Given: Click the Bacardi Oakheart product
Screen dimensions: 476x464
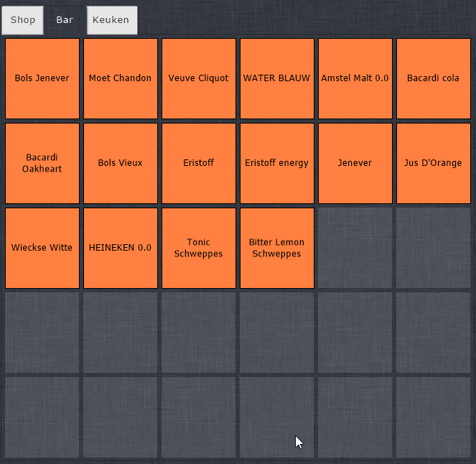Looking at the screenshot, I should [x=42, y=163].
